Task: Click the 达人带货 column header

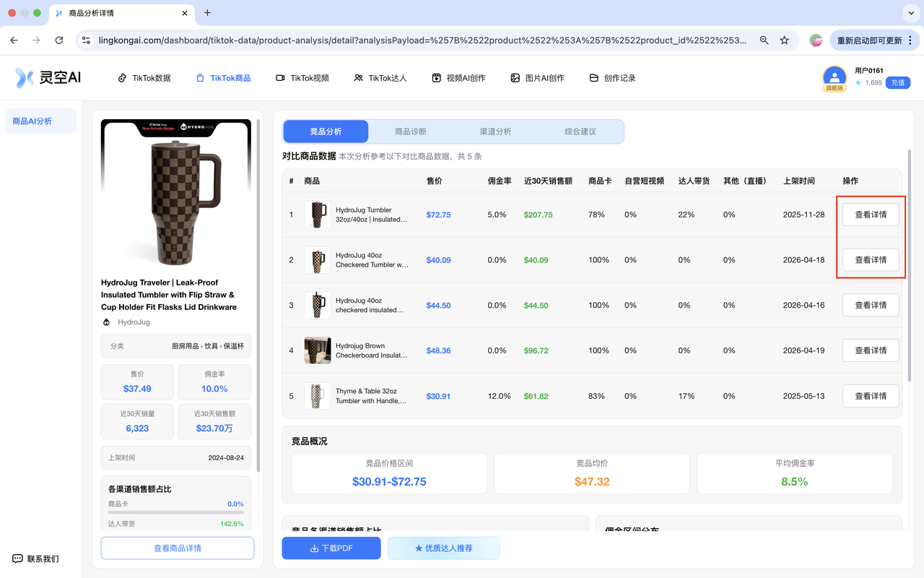Action: 694,181
